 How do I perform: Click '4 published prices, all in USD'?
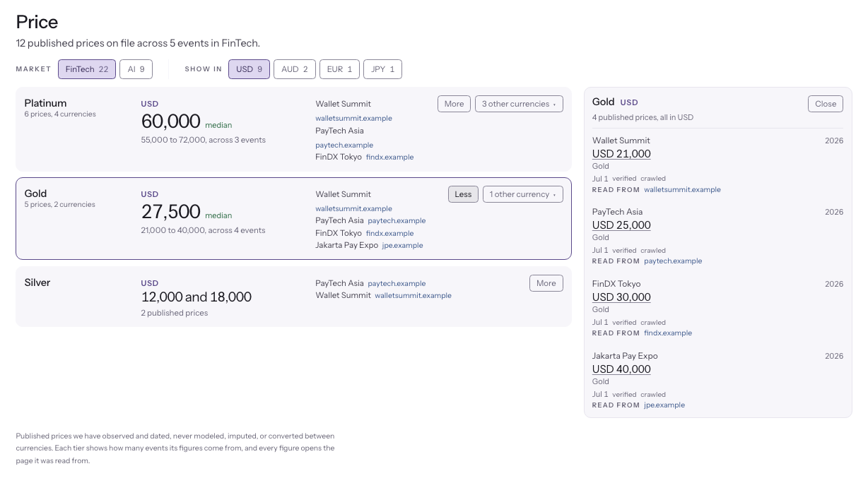643,117
